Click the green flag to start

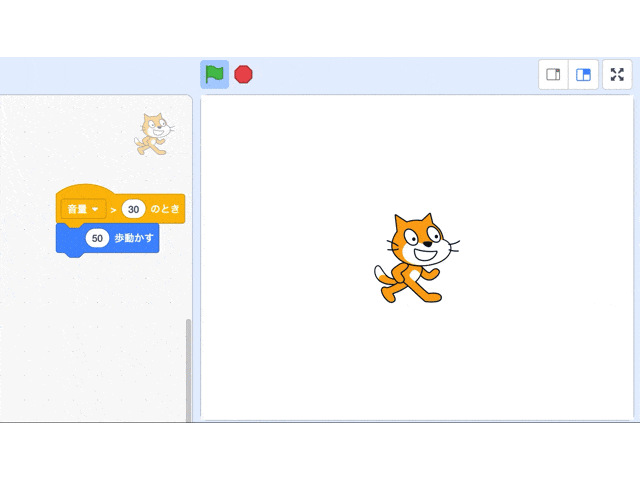(214, 74)
